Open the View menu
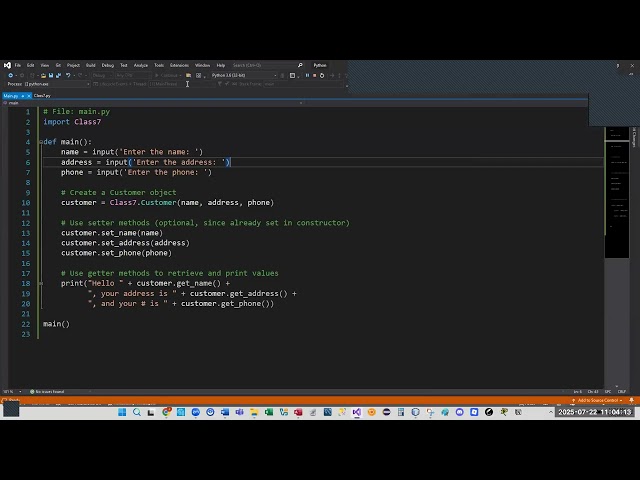 [x=44, y=65]
